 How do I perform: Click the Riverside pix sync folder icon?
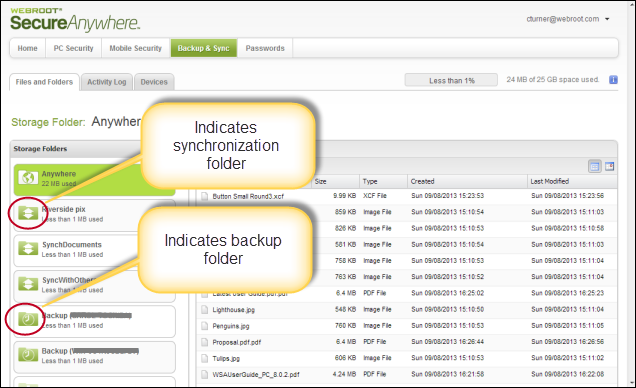pyautogui.click(x=28, y=212)
